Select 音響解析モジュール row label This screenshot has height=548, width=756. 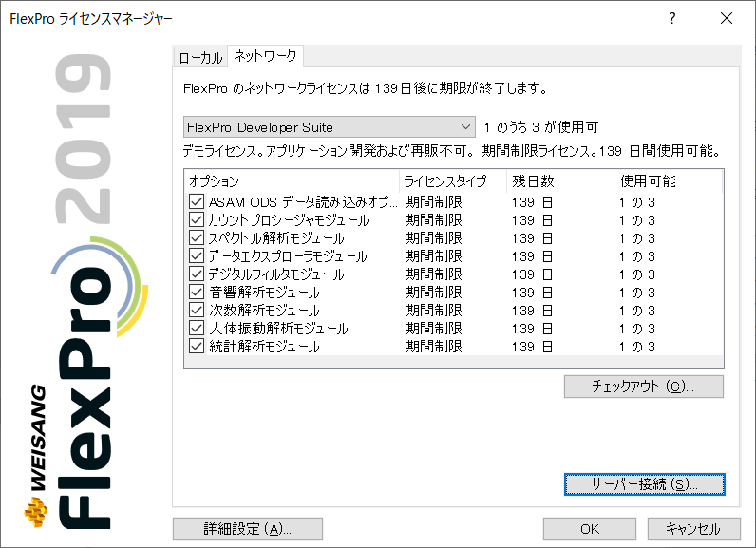pyautogui.click(x=264, y=293)
